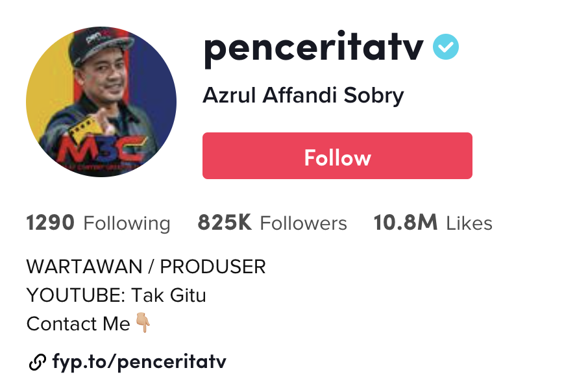Image resolution: width=588 pixels, height=392 pixels.
Task: Open the fyp.to/penceritatv link
Action: (x=139, y=362)
